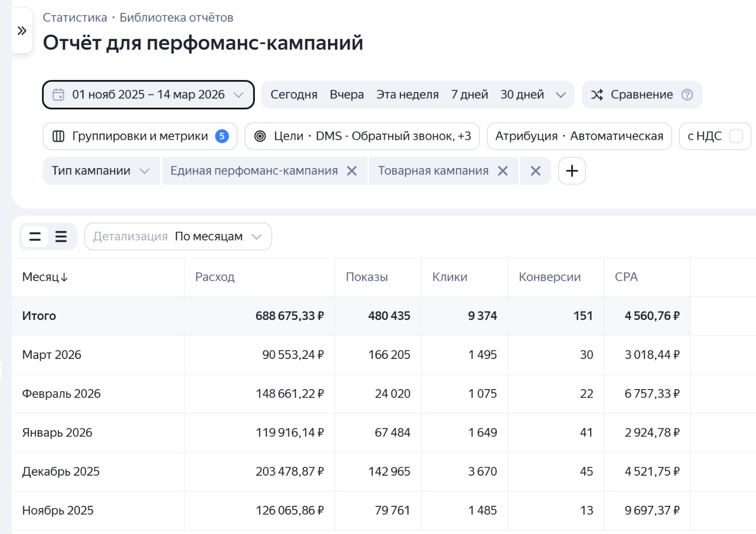756x534 pixels.
Task: Go to Библиотека отчётов breadcrumb
Action: pos(176,18)
